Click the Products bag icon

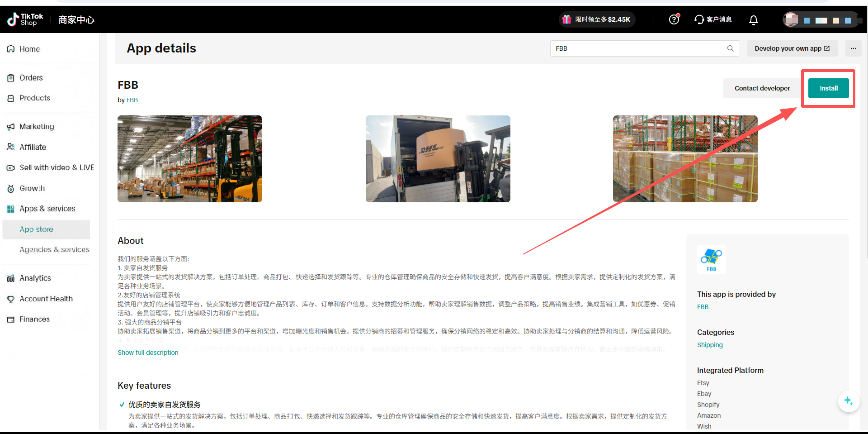tap(11, 98)
